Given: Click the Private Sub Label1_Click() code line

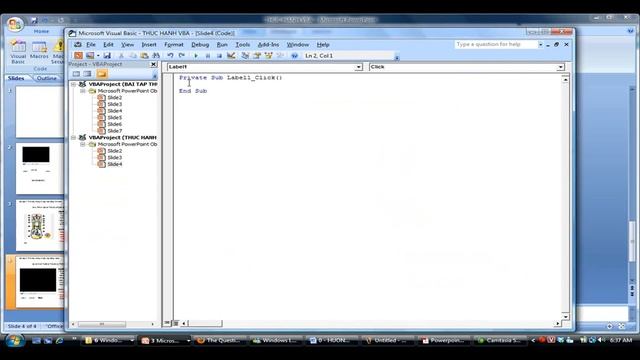Looking at the screenshot, I should (231, 78).
